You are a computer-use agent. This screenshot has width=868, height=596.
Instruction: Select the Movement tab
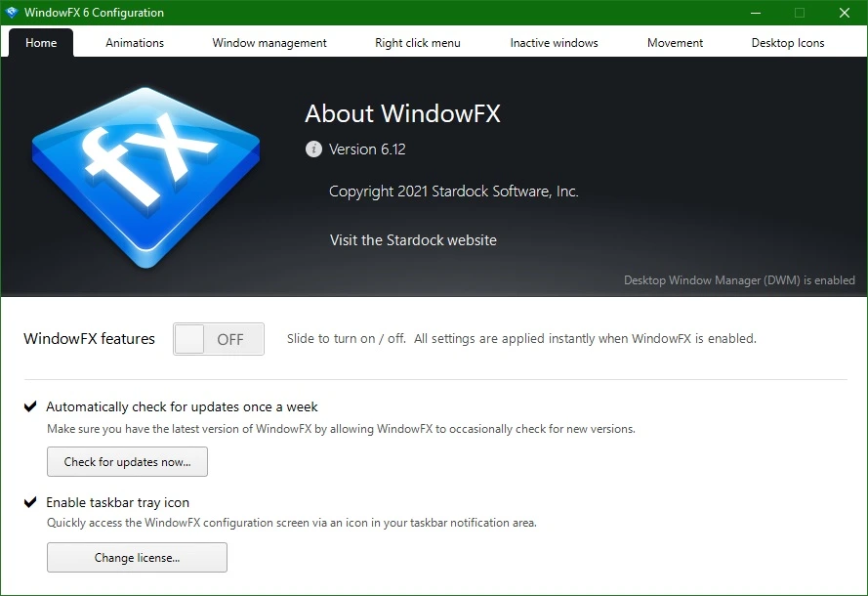point(675,43)
